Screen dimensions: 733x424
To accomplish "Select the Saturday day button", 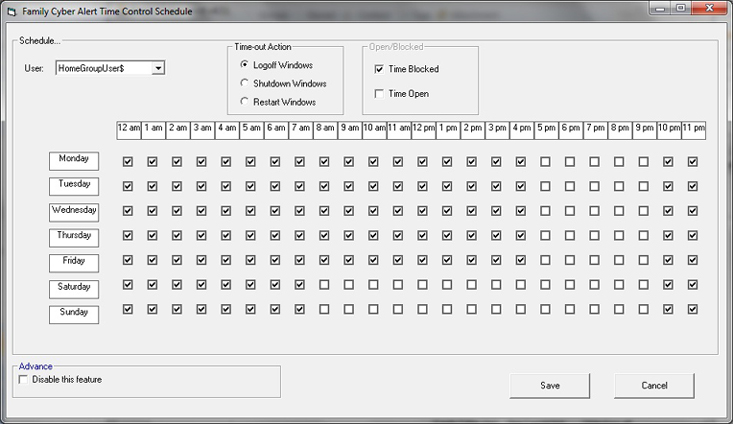I will [x=74, y=288].
